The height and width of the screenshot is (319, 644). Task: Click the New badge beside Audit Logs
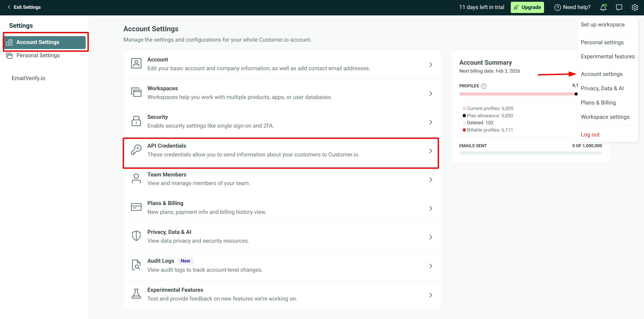tap(185, 261)
